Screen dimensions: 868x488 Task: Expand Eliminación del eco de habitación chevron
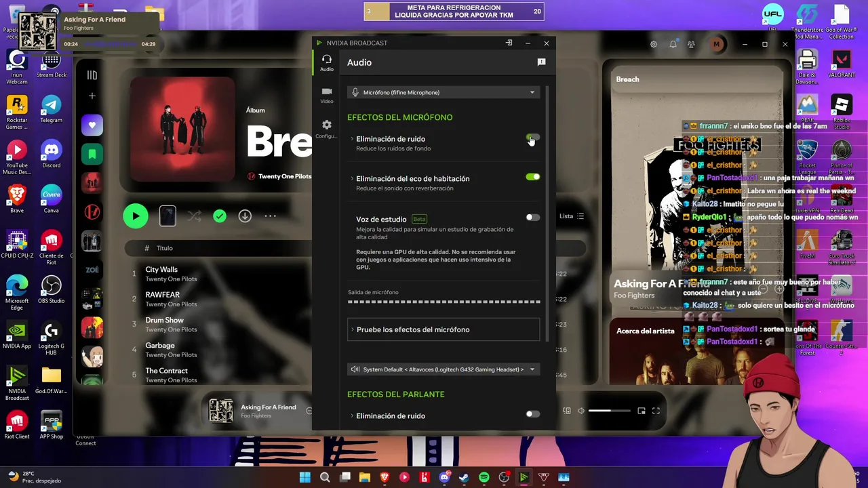coord(352,178)
